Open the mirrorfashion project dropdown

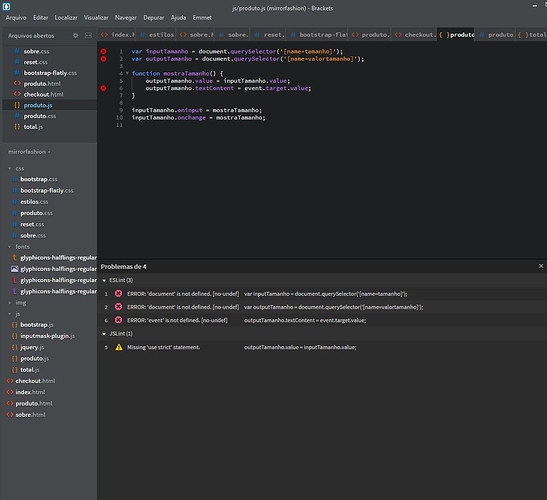click(x=29, y=152)
